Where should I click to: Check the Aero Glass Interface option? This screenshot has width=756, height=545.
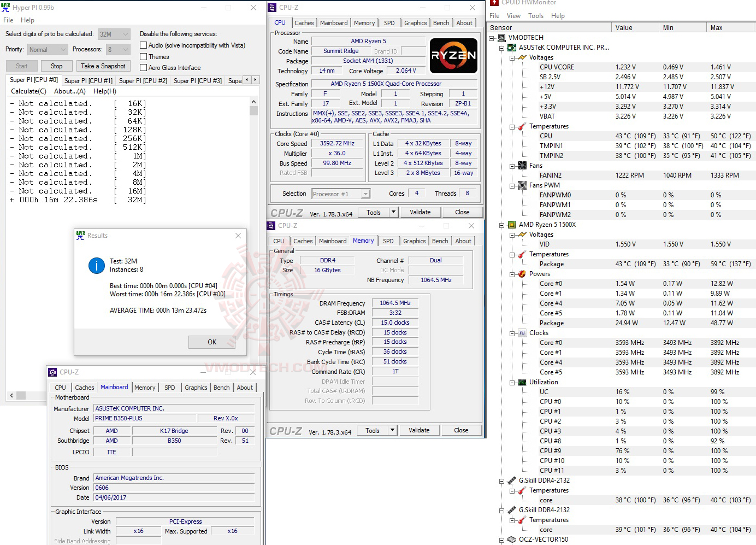coord(144,68)
